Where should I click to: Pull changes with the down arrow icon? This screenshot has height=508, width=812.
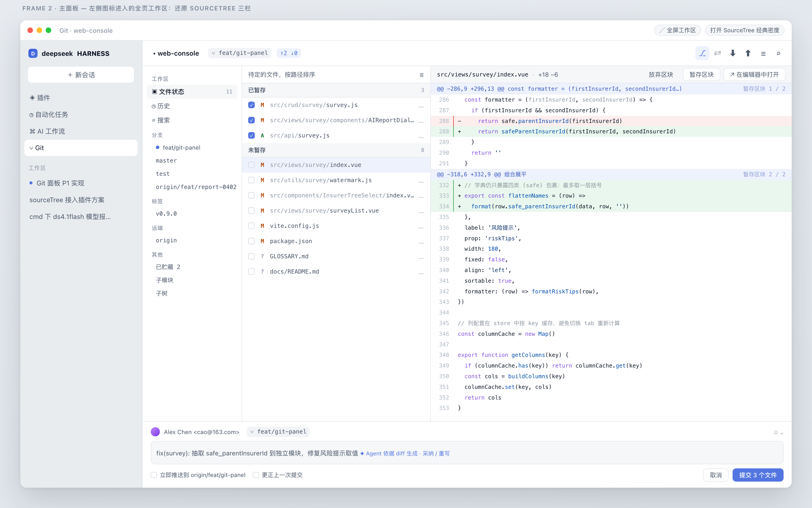pyautogui.click(x=733, y=53)
